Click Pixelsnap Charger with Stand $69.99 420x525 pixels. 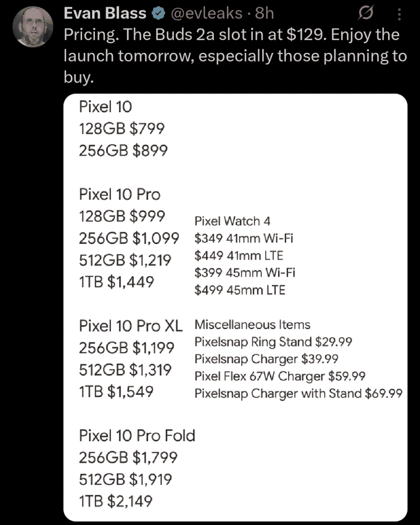298,393
